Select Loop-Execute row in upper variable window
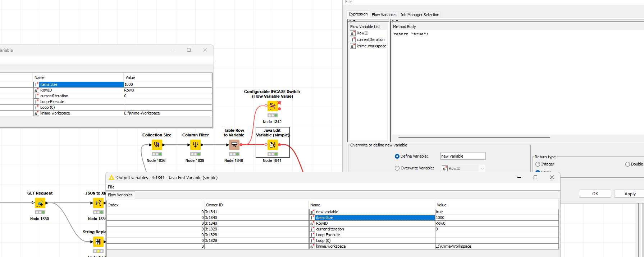The height and width of the screenshot is (257, 644). click(106, 102)
